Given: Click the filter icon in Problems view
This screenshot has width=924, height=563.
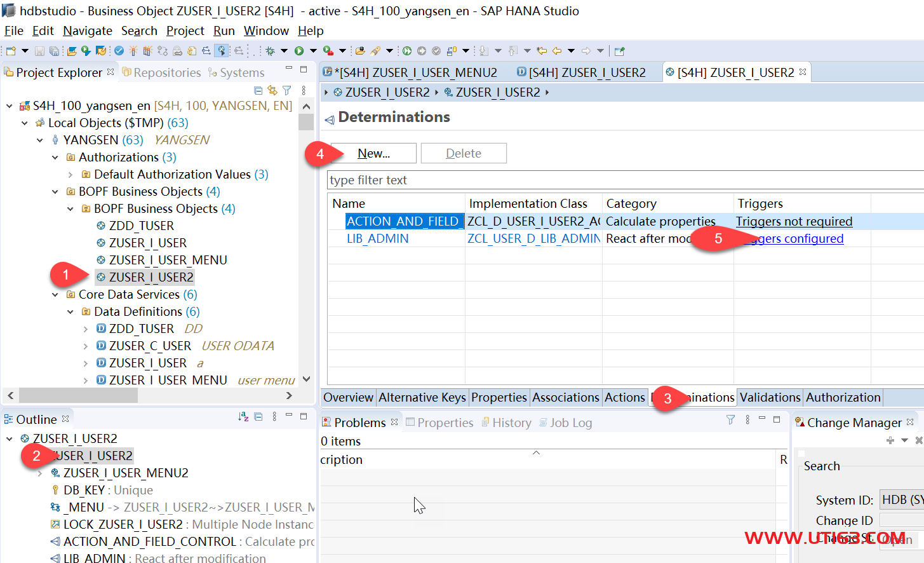Looking at the screenshot, I should pos(730,420).
